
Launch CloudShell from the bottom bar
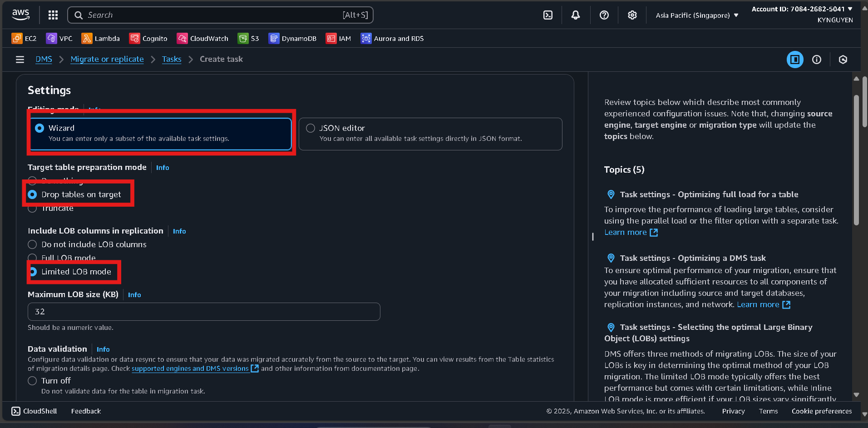34,411
